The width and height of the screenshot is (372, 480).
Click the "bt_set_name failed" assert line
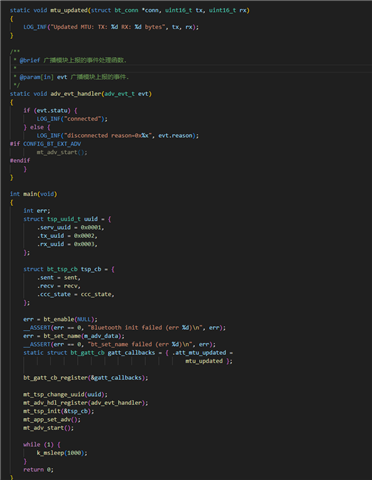[x=119, y=344]
